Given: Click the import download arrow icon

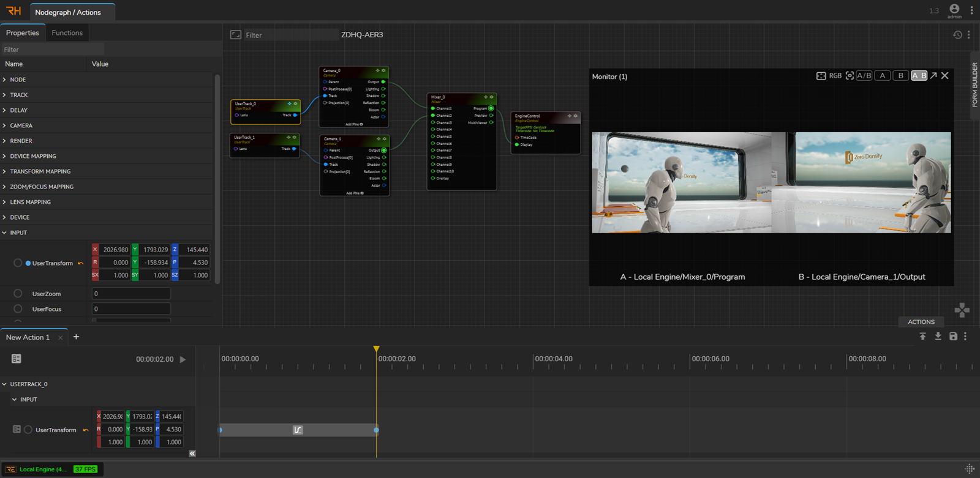Looking at the screenshot, I should (938, 336).
